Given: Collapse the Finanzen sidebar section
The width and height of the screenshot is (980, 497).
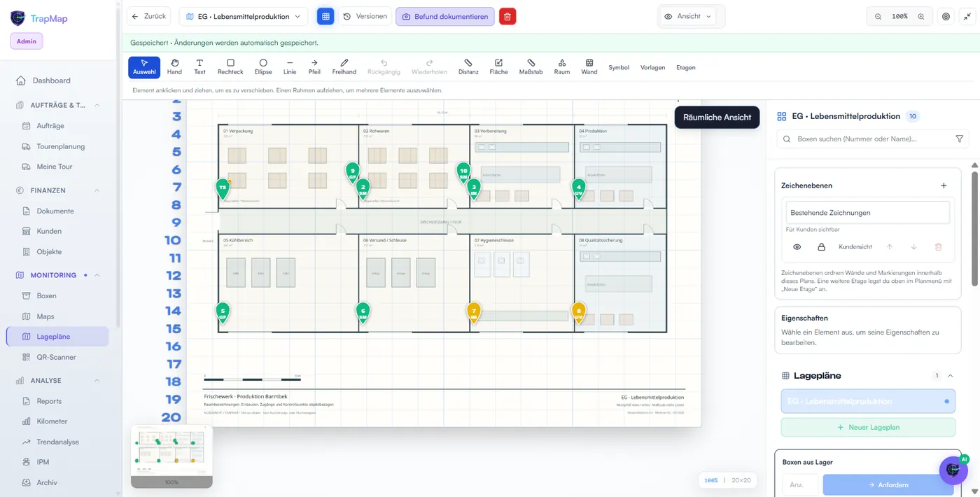Looking at the screenshot, I should (97, 190).
